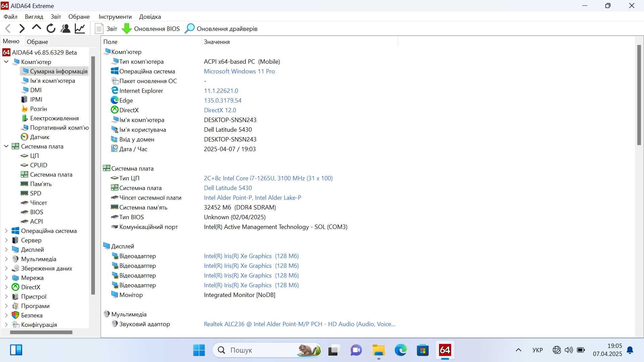Select Ім'я комп'ютера tree item
The height and width of the screenshot is (362, 644).
48,80
